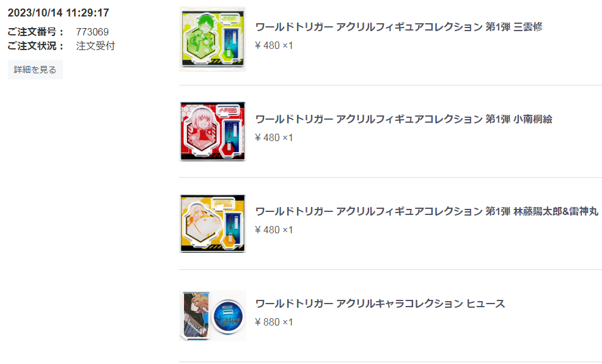Viewport: 602px width, 364px height.
Task: Open the ヒュース acrylic chara thumbnail
Action: [x=213, y=316]
